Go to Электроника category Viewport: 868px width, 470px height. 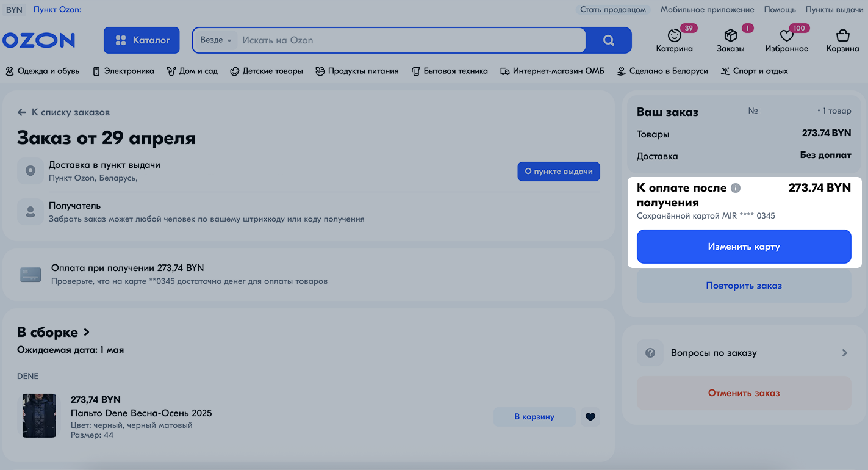pyautogui.click(x=123, y=71)
